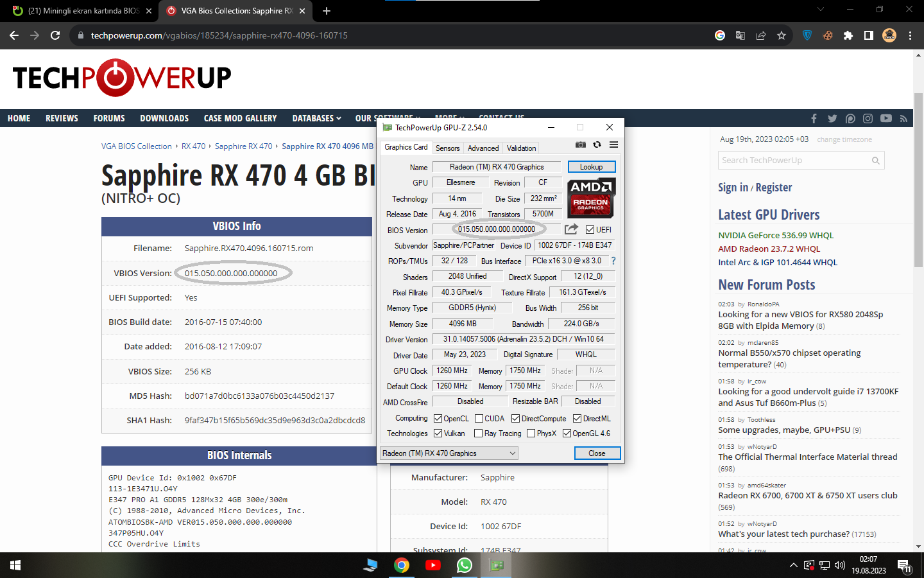Viewport: 924px width, 578px height.
Task: Open REVIEWS in the site navigation
Action: pos(62,118)
